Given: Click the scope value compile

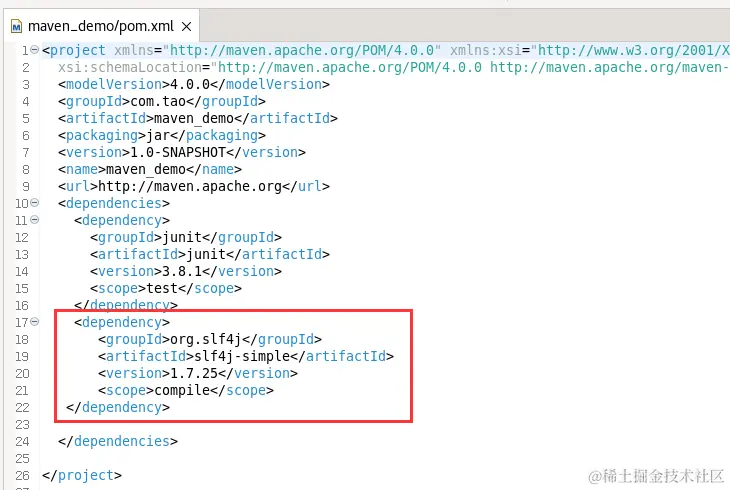Looking at the screenshot, I should point(182,390).
